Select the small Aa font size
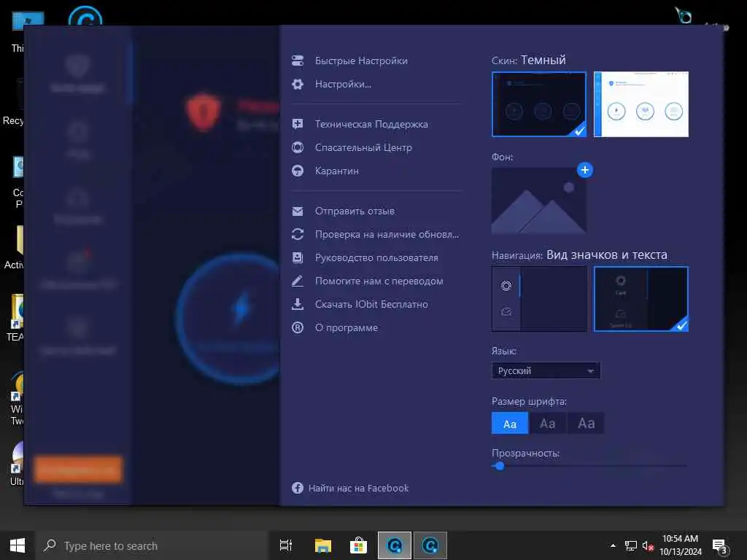Screen dimensions: 747x560 pos(510,424)
